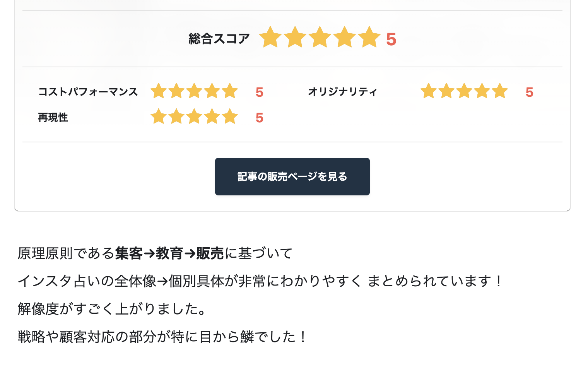The width and height of the screenshot is (588, 366).
Task: Open 記事の販売ページを見る button
Action: [292, 176]
